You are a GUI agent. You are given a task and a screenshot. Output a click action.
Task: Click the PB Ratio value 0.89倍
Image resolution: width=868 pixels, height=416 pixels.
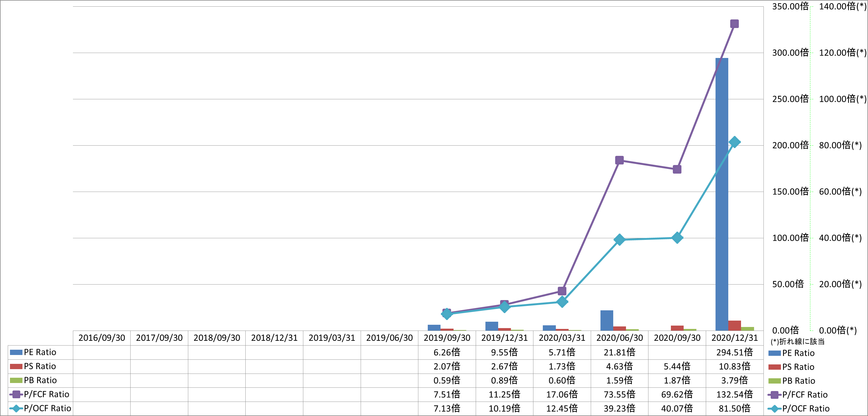click(x=505, y=380)
